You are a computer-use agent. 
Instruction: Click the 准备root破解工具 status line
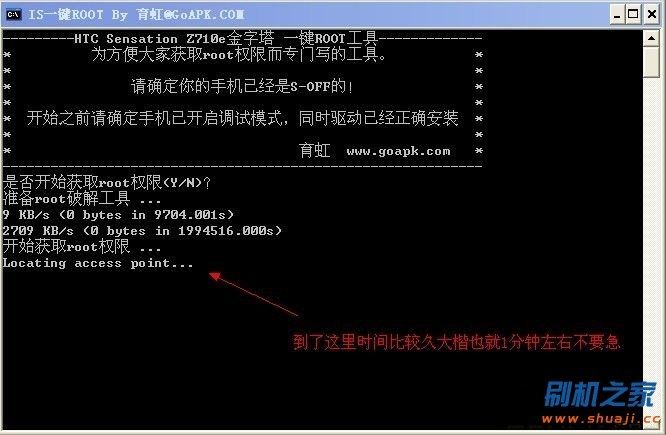coord(82,198)
